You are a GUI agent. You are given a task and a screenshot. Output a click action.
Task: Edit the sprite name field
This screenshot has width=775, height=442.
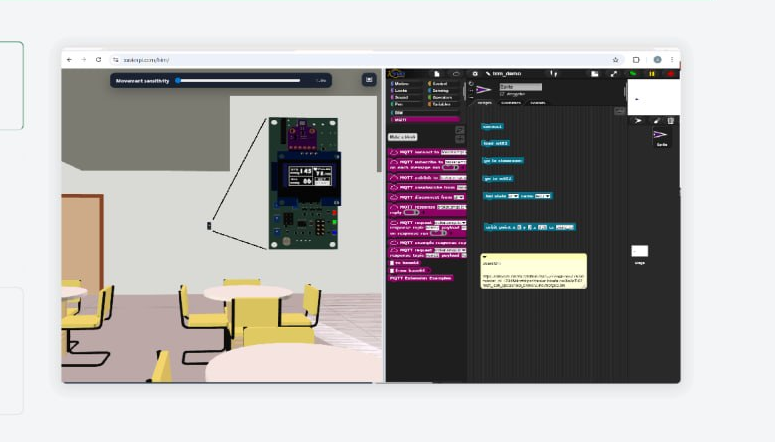click(x=520, y=87)
